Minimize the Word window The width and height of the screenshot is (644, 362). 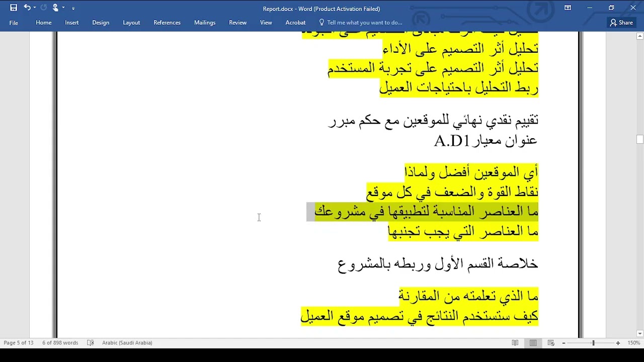590,8
